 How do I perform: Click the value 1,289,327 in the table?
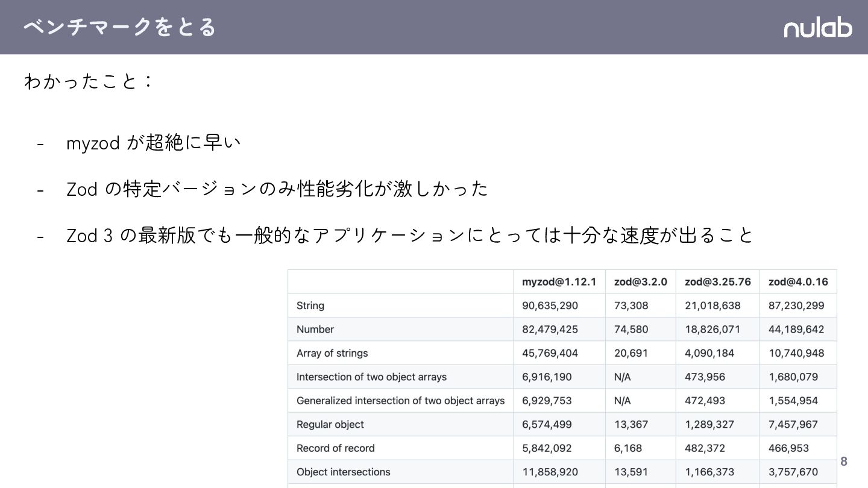(709, 425)
